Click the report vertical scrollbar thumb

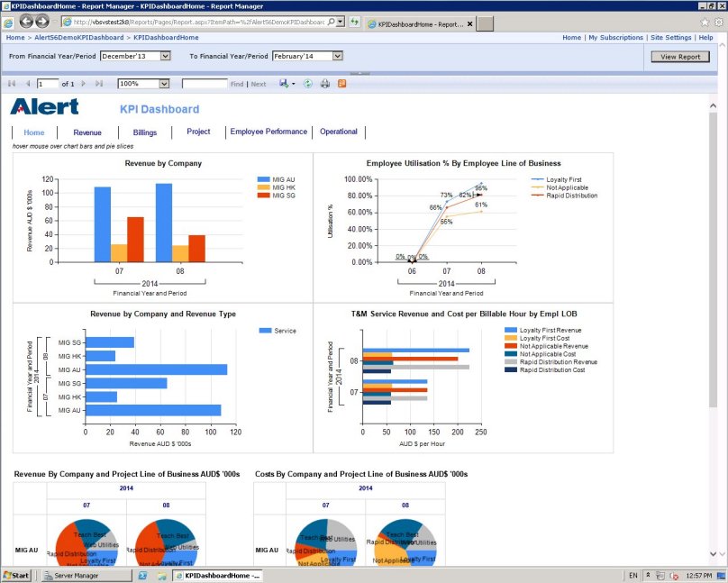tap(713, 260)
